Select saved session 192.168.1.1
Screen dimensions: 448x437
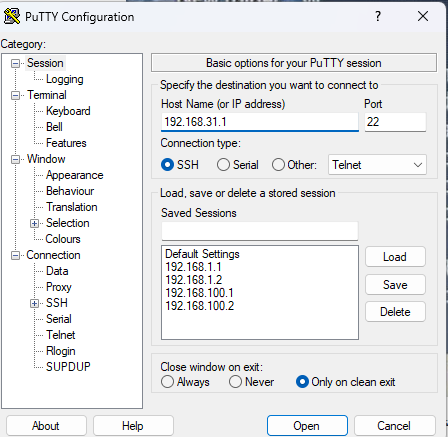pos(193,267)
